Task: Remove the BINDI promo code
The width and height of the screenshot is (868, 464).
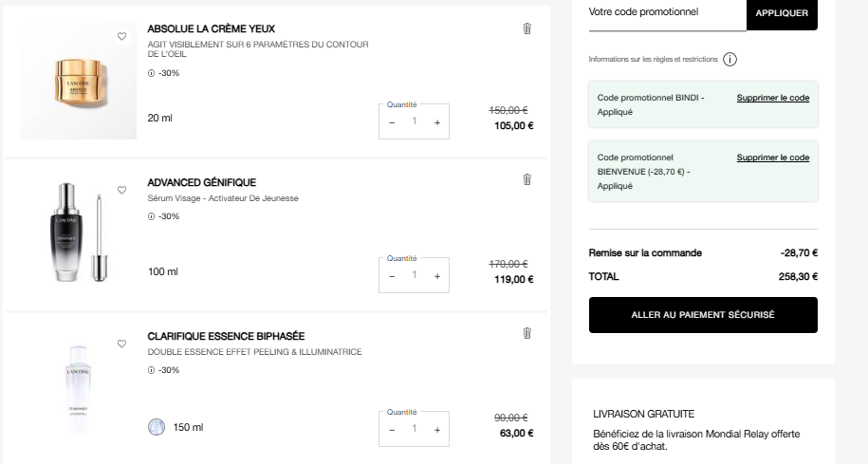Action: coord(773,98)
